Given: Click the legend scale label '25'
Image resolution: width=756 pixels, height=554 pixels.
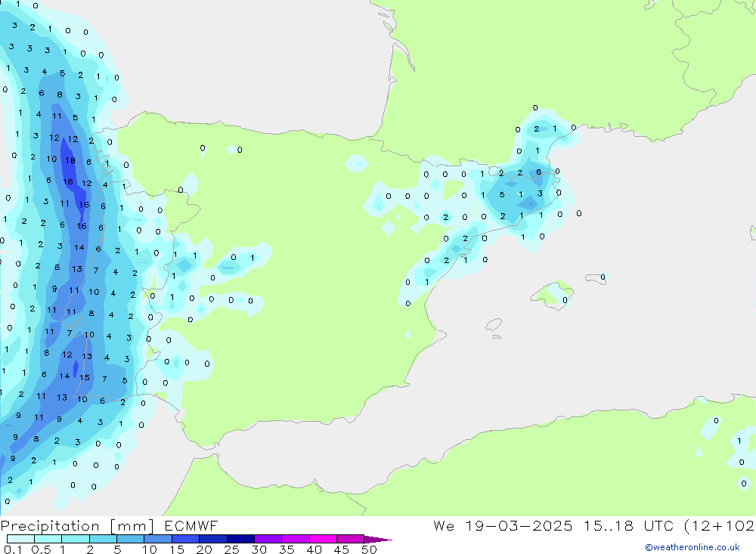Looking at the screenshot, I should pyautogui.click(x=232, y=549).
